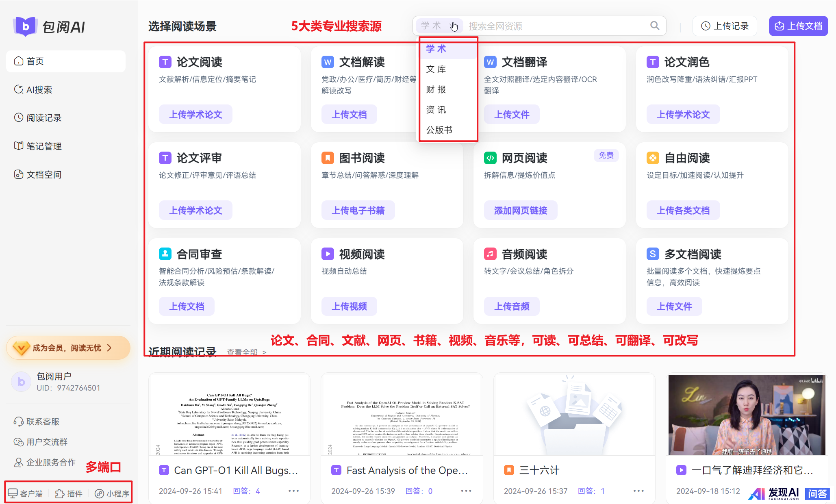Image resolution: width=836 pixels, height=504 pixels.
Task: Expand the 成为会员 membership banner arrow
Action: (x=109, y=348)
